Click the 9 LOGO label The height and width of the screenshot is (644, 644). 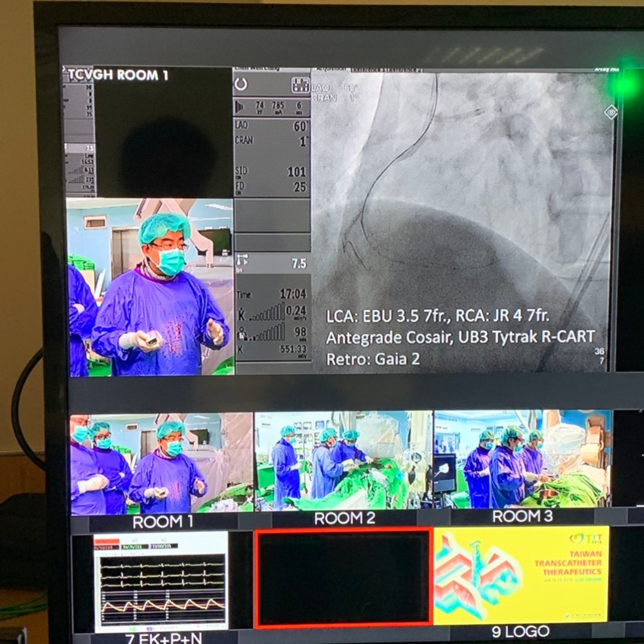point(521,631)
